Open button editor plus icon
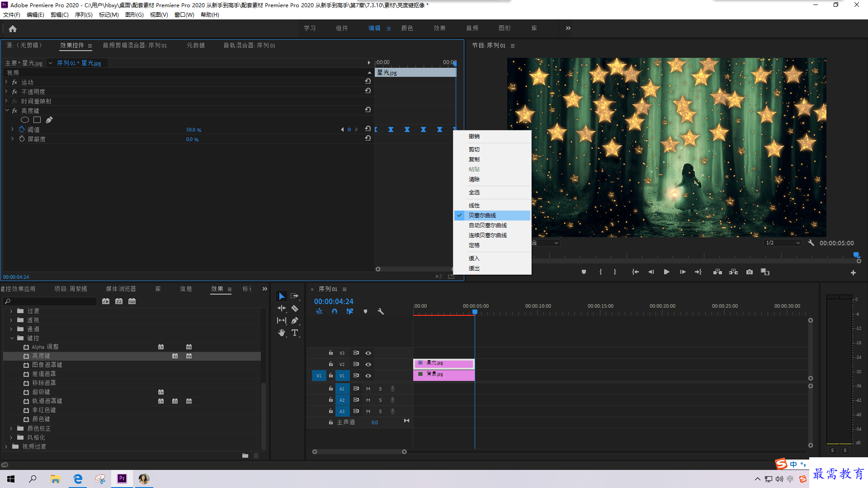The image size is (868, 488). 853,272
